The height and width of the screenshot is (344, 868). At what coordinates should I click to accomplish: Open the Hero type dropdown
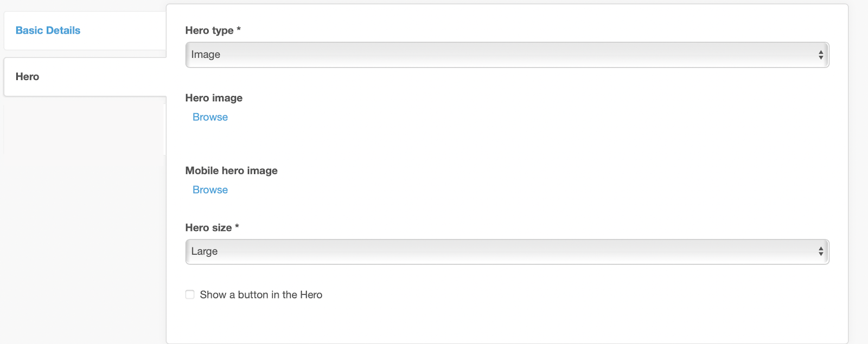pos(507,55)
